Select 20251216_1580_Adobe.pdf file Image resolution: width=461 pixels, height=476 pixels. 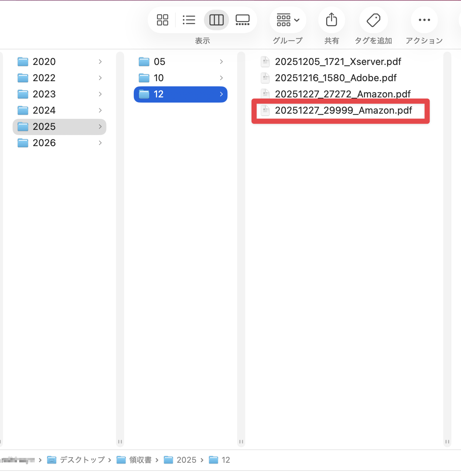tap(336, 78)
